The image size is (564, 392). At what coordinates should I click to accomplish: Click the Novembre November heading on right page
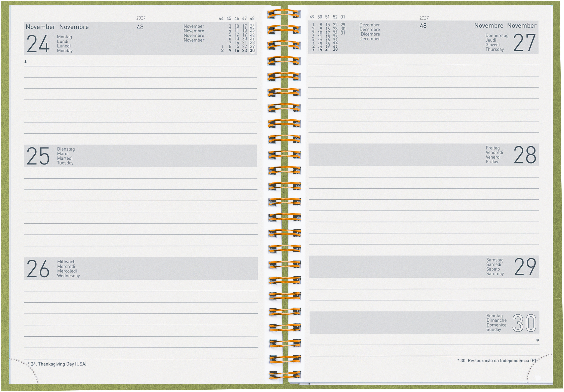[505, 26]
